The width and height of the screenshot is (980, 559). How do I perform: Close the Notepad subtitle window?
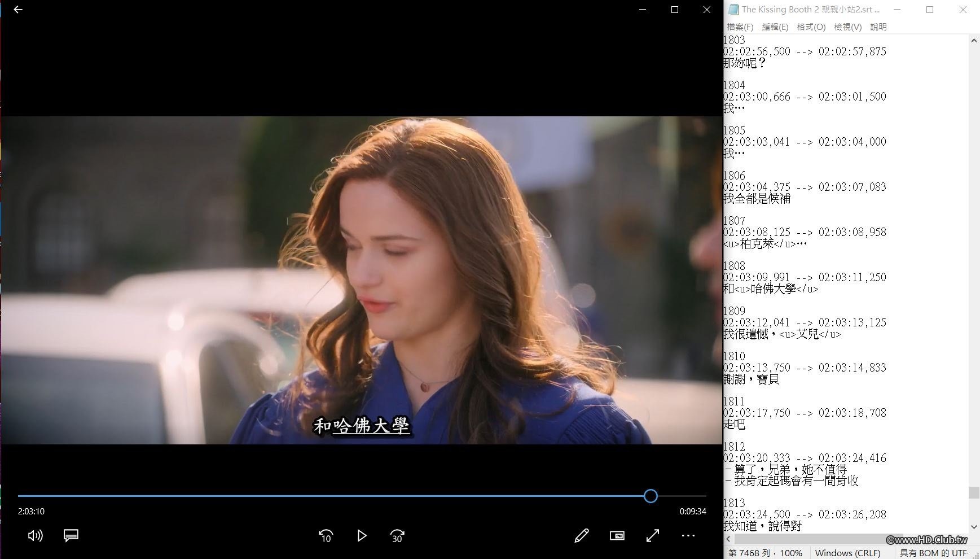(963, 10)
